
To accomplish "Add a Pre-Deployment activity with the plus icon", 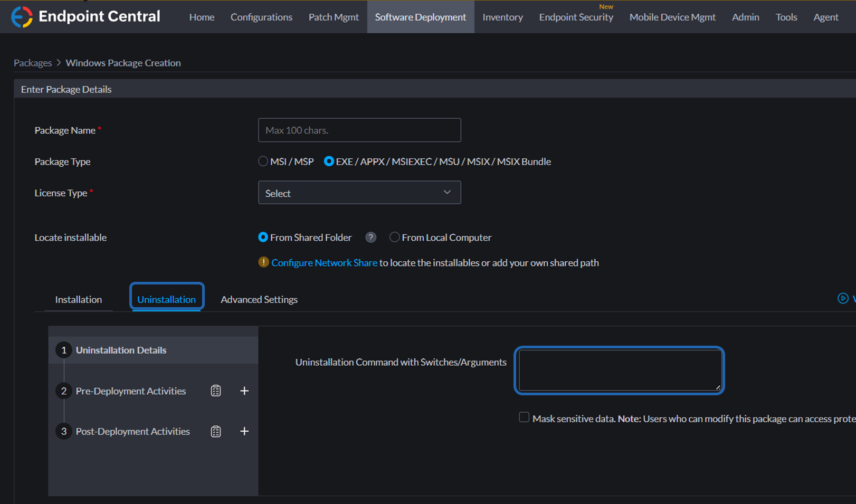I will 244,391.
